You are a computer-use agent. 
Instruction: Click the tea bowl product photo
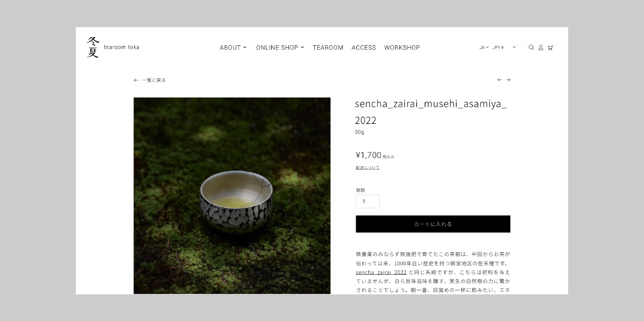[232, 196]
